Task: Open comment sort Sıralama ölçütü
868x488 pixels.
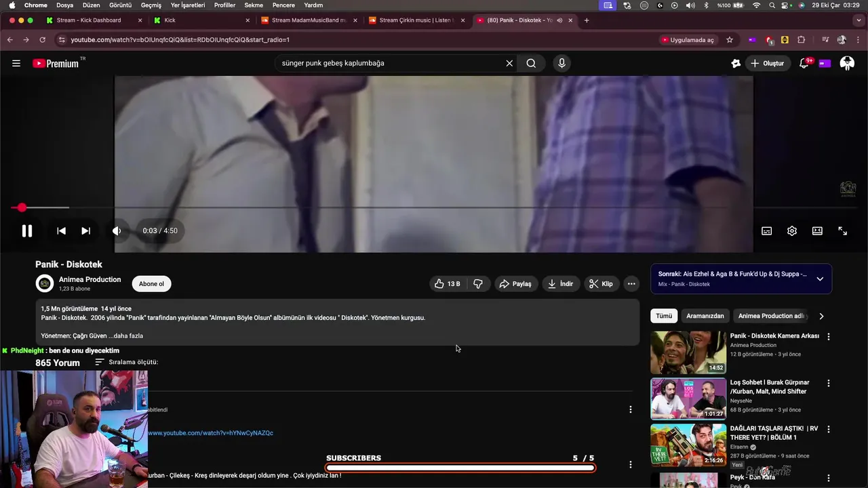Action: 126,362
